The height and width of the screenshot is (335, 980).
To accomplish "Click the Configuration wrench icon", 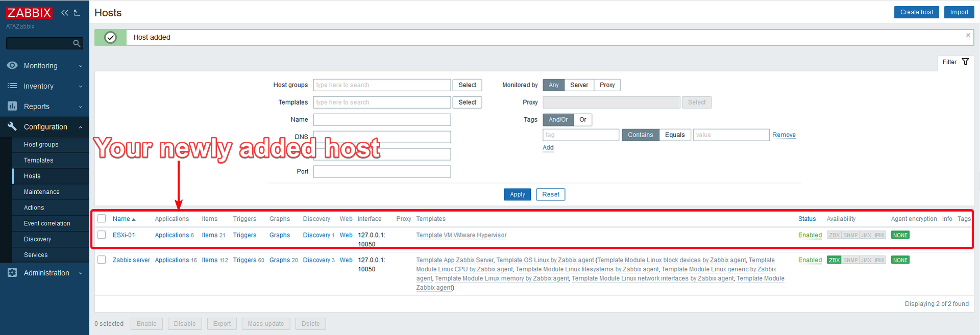I will [x=12, y=126].
